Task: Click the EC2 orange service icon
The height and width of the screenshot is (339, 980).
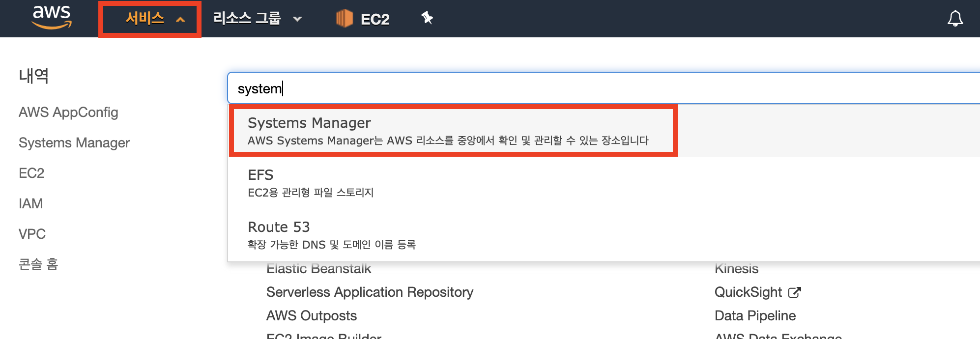Action: [x=344, y=19]
